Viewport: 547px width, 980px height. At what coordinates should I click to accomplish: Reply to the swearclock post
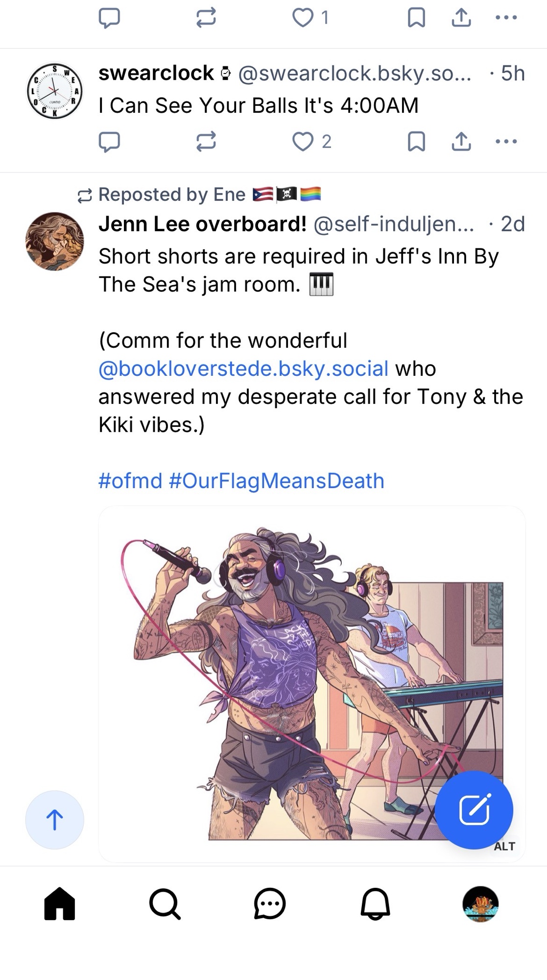[109, 142]
